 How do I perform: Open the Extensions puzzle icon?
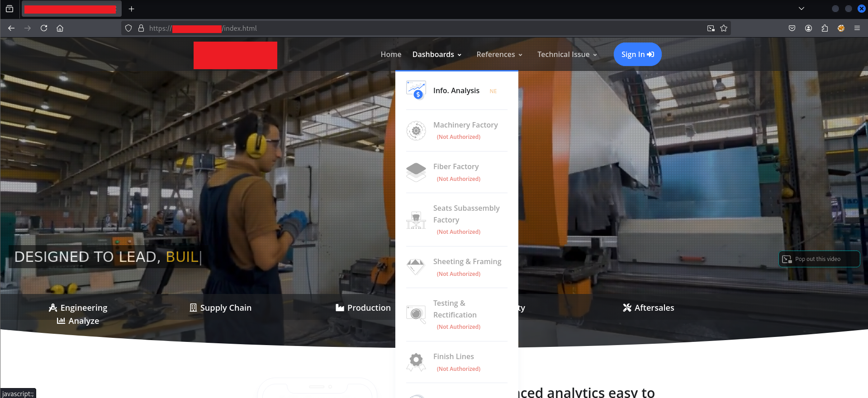coord(825,28)
